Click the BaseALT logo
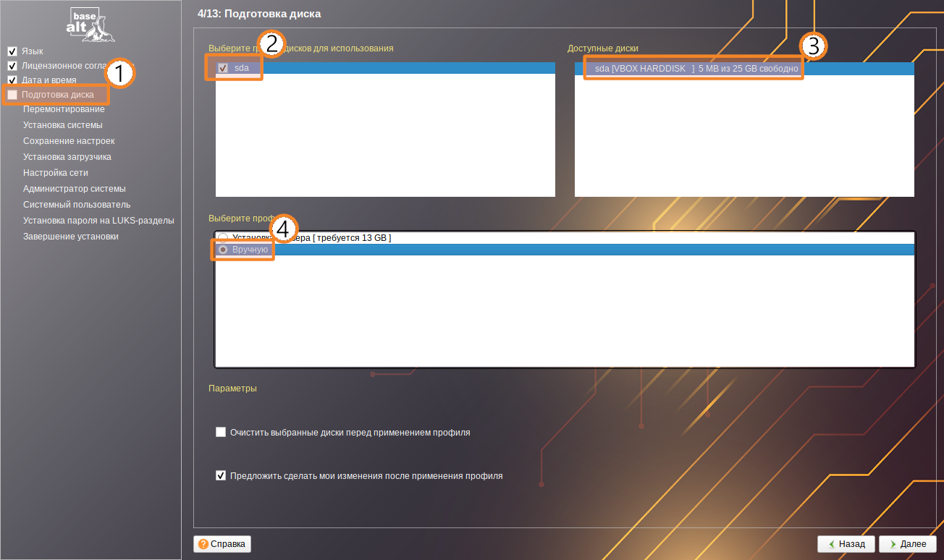 (x=90, y=23)
